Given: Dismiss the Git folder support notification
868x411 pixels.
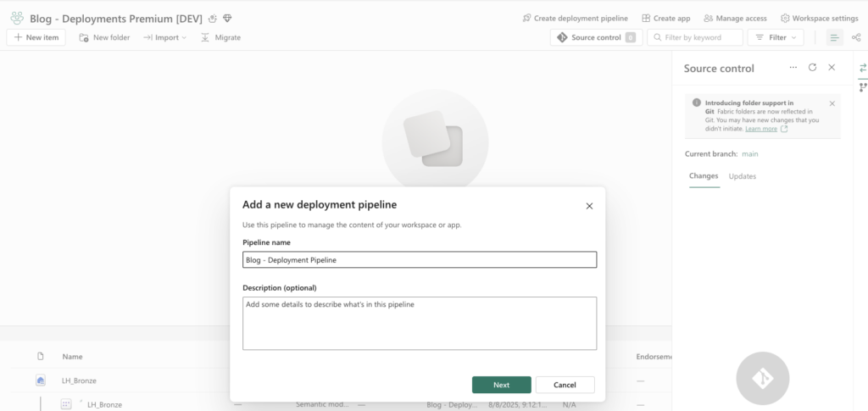Looking at the screenshot, I should 832,103.
